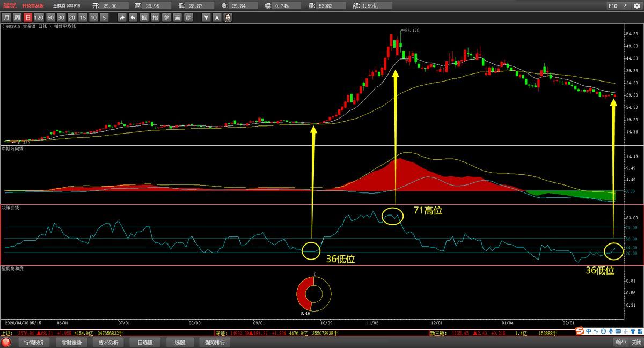Click the 缩小 button

(620, 342)
